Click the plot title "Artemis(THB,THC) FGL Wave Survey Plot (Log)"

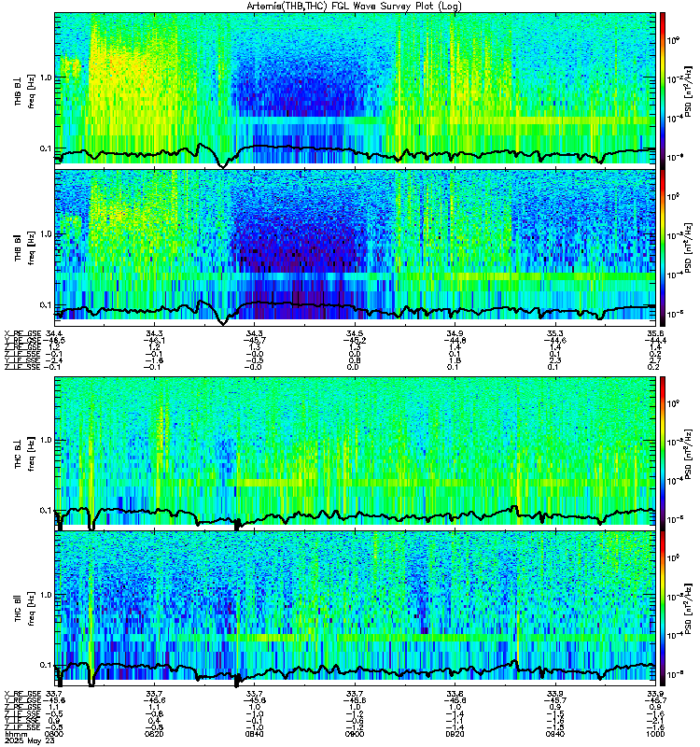pos(354,7)
